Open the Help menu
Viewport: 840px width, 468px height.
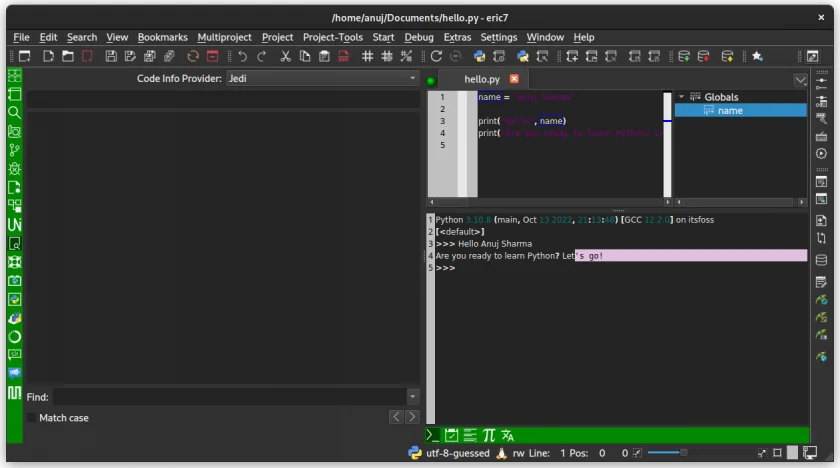coord(583,37)
